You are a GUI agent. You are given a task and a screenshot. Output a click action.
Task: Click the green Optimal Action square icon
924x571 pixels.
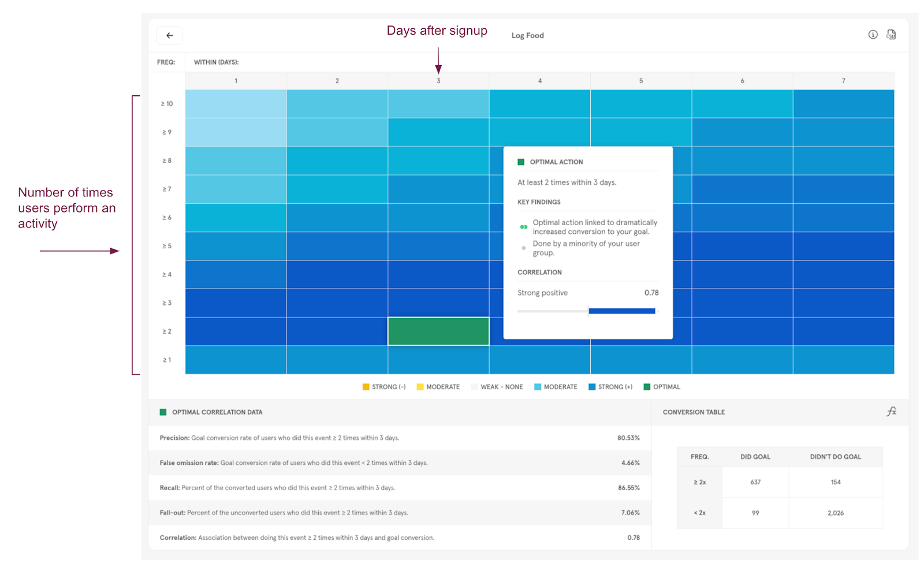point(521,162)
